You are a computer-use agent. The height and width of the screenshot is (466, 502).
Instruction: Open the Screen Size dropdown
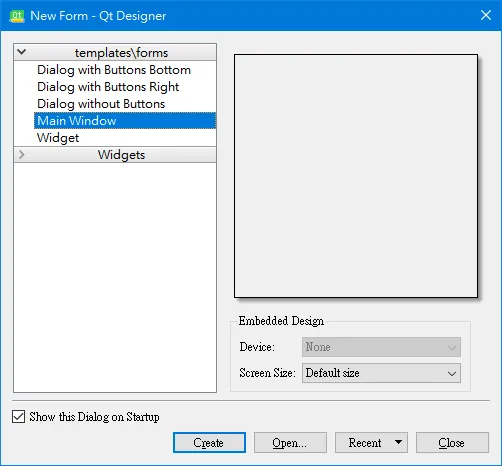(381, 373)
